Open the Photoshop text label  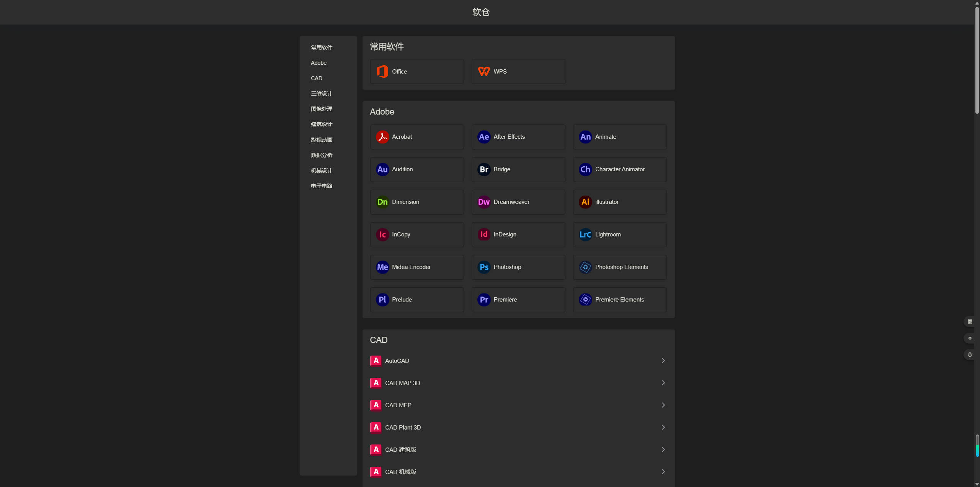pyautogui.click(x=507, y=267)
